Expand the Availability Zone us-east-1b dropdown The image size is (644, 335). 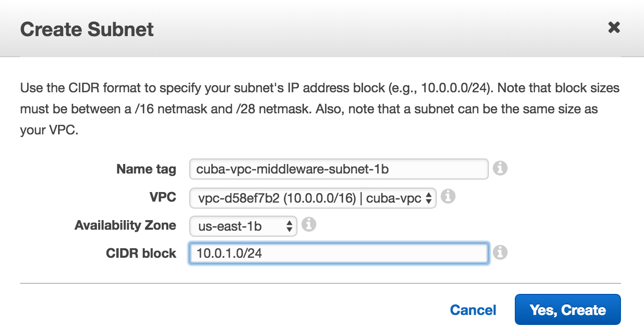243,226
